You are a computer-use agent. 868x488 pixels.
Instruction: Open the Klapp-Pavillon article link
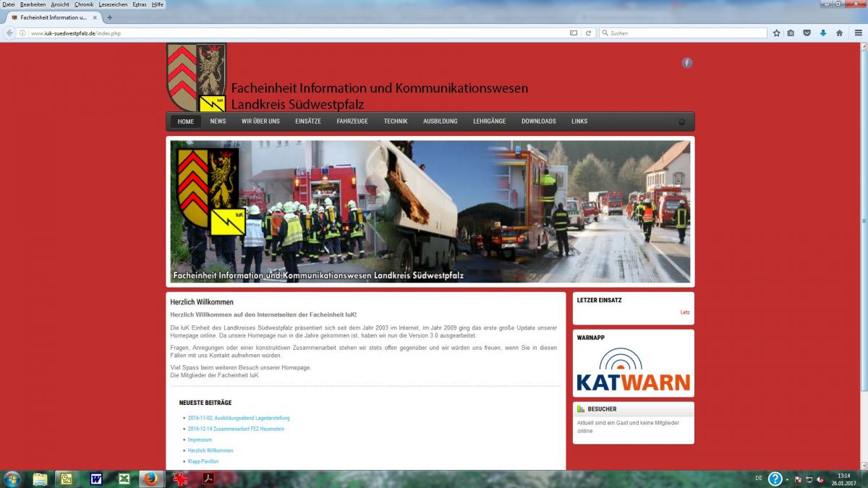[x=203, y=461]
